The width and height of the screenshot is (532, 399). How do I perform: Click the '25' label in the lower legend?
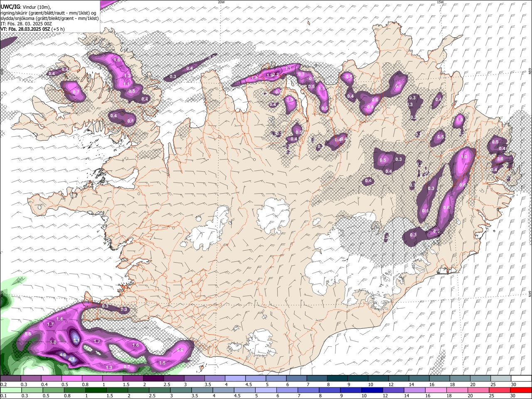[x=491, y=396]
